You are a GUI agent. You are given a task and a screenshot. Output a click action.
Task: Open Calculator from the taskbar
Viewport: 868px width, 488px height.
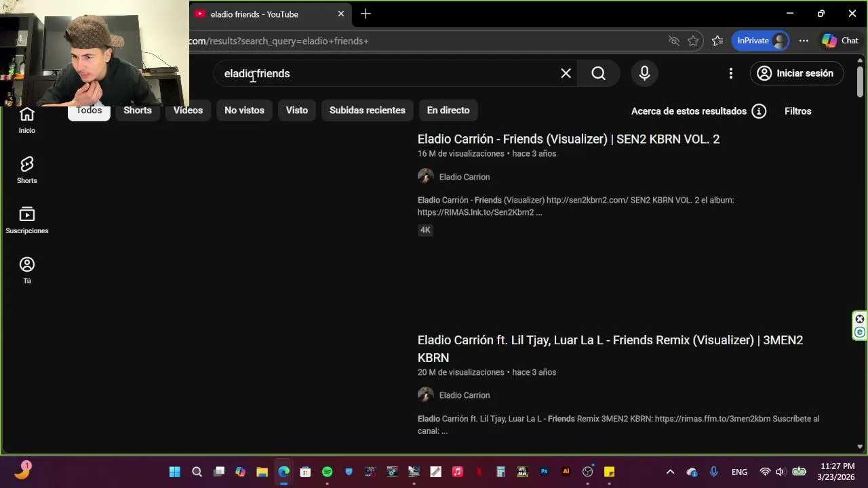[500, 472]
